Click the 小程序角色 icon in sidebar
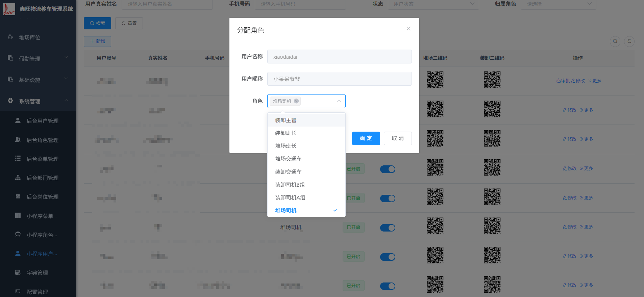Screen dimensions: 644x297 18,234
